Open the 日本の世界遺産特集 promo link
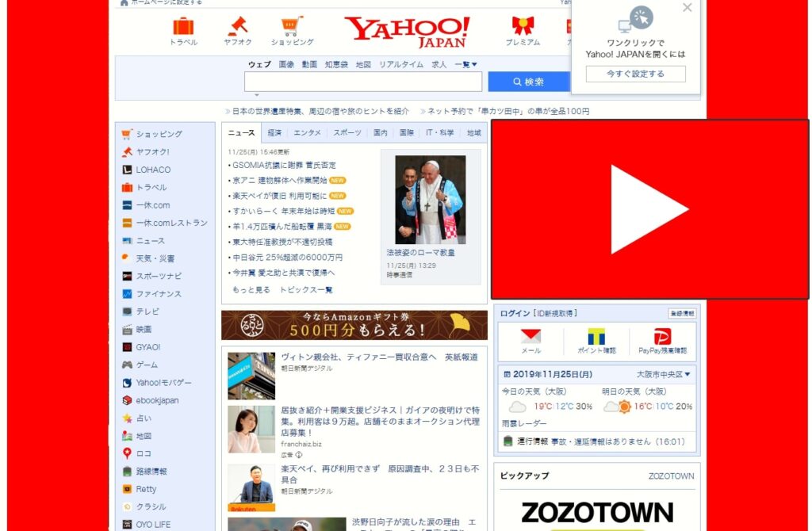The image size is (812, 531). coord(320,111)
